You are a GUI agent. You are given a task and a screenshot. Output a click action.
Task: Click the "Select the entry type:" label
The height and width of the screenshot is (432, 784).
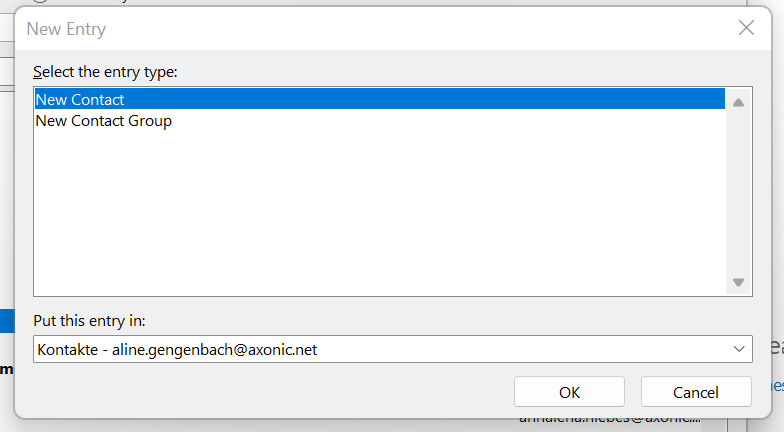105,72
